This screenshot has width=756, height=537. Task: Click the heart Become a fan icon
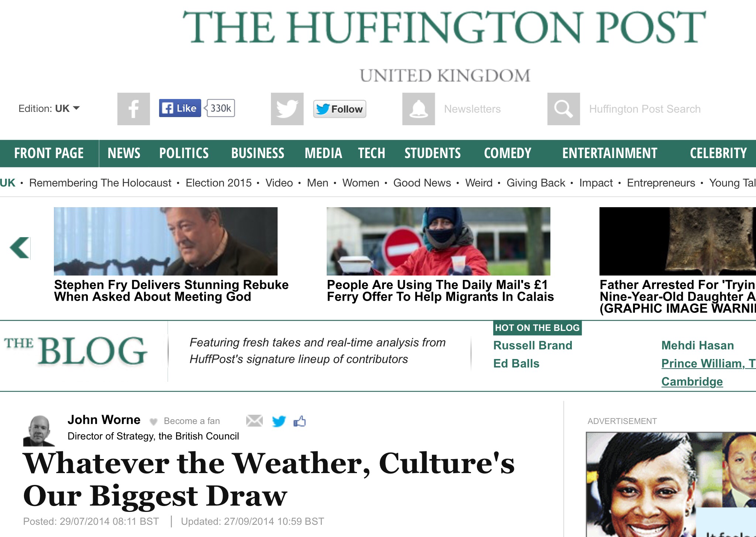click(154, 421)
